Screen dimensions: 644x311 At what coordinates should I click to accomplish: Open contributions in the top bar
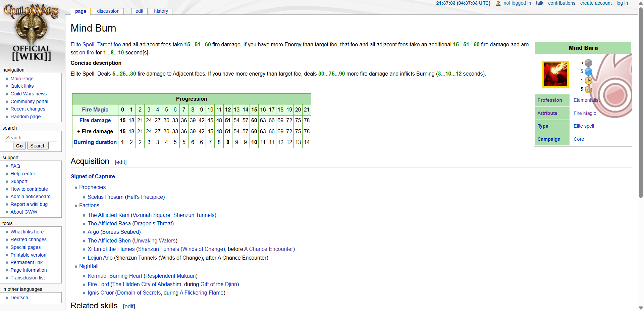coord(561,3)
